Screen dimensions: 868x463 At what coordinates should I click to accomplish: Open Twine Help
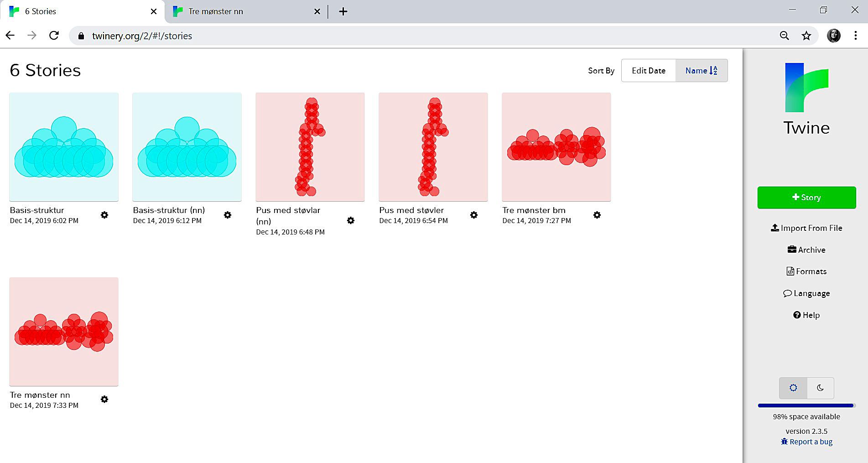[806, 315]
